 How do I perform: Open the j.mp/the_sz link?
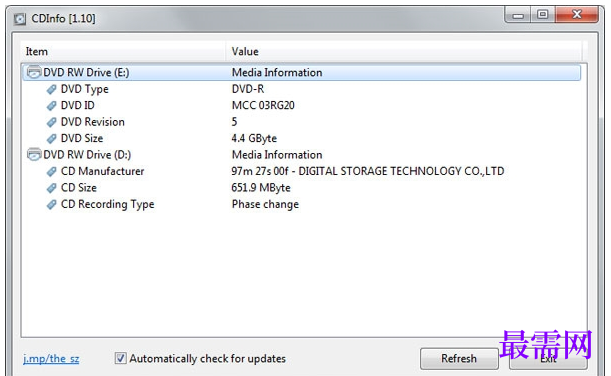point(51,358)
